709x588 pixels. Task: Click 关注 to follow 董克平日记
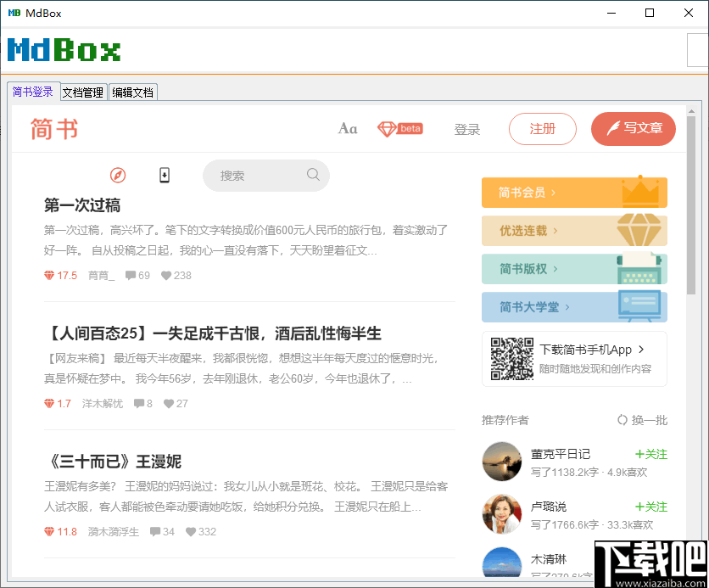click(x=650, y=454)
